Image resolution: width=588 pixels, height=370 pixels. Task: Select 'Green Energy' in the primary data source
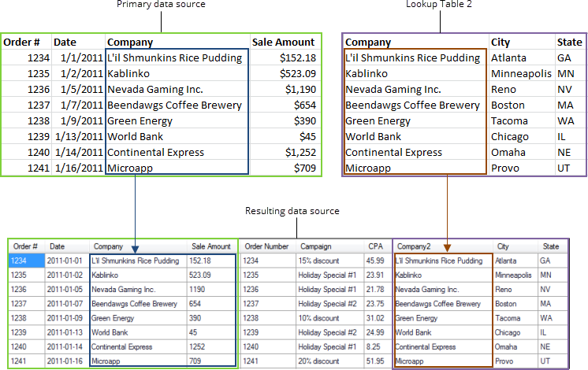click(140, 121)
